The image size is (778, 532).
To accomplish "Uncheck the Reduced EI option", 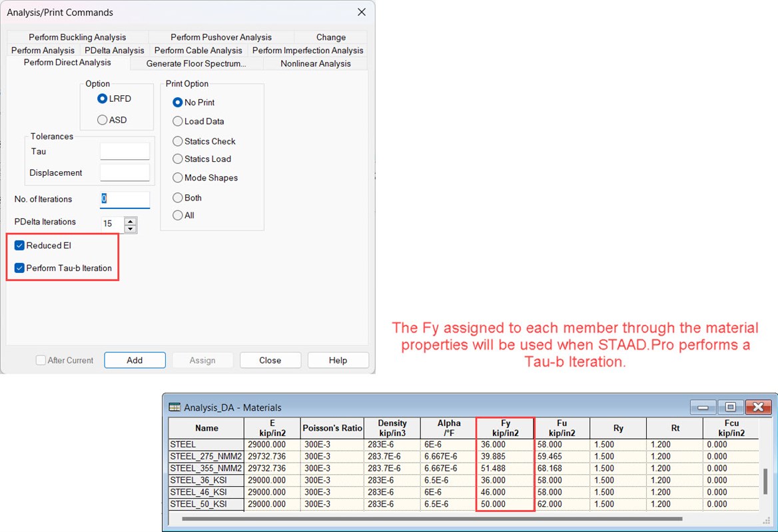I will coord(19,245).
